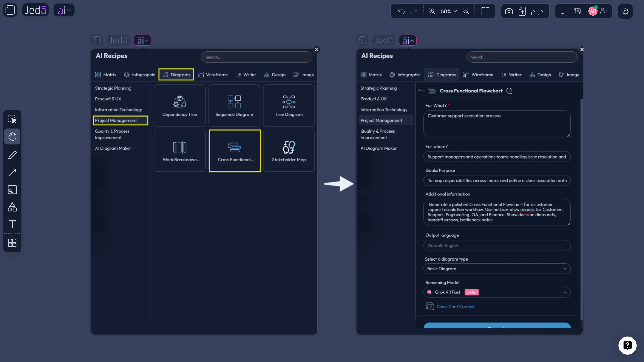Click the camera screenshot icon
This screenshot has height=362, width=644.
click(x=509, y=11)
